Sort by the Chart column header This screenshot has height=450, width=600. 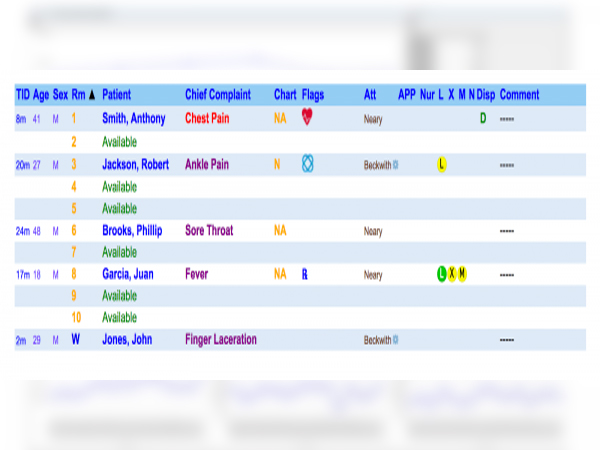[x=285, y=95]
